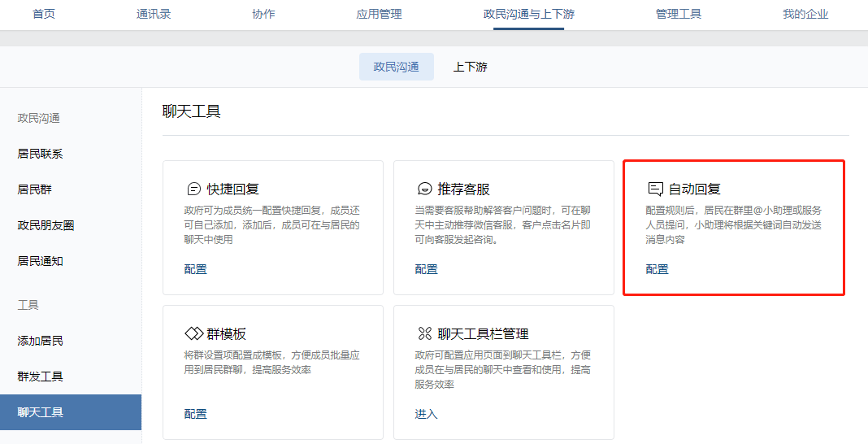This screenshot has height=444, width=868.
Task: Open 居民通知 in the sidebar
Action: click(x=41, y=261)
